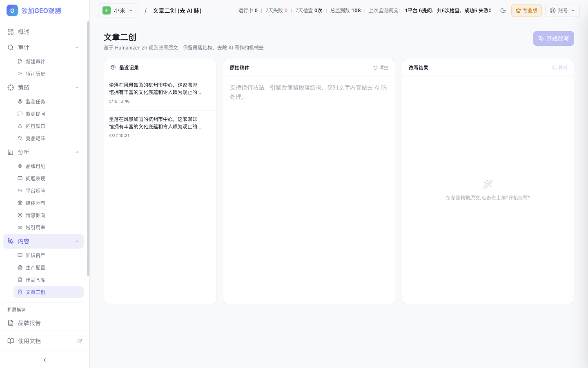Open 情感倾向 in the sidebar
The image size is (588, 368).
(x=48, y=215)
